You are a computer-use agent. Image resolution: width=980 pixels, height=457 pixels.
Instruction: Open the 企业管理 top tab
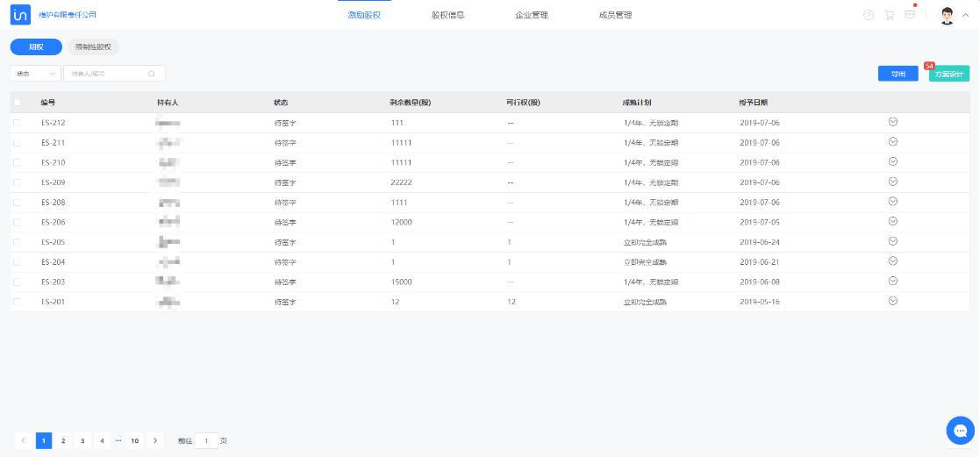point(532,15)
